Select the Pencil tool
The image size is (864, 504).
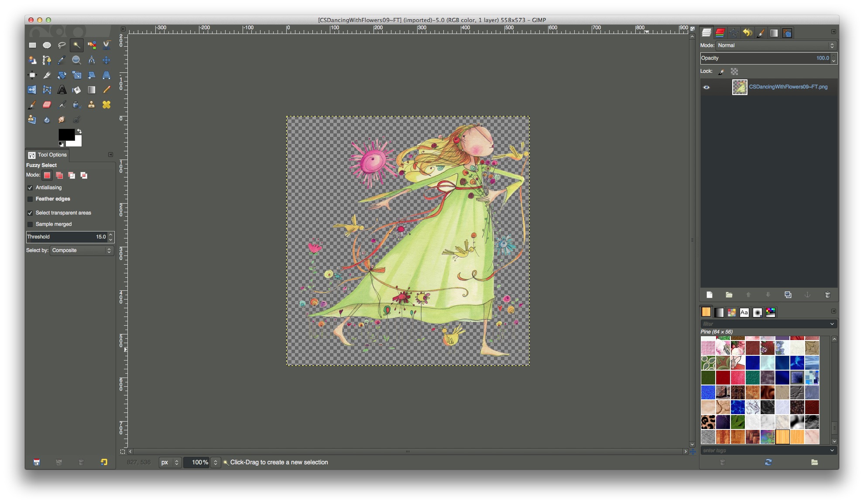106,90
